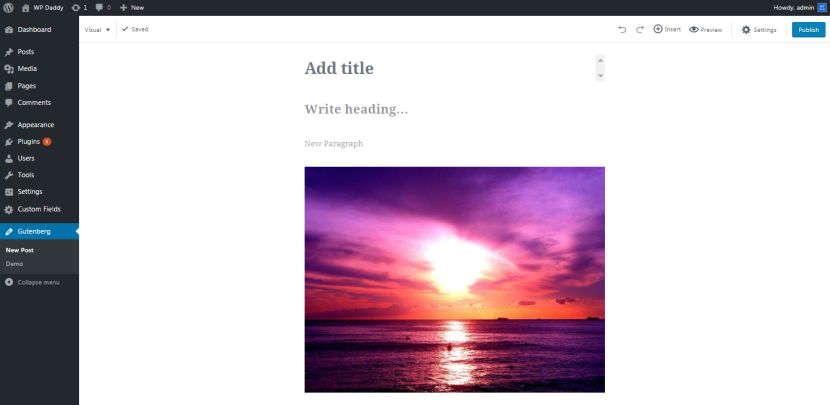Viewport: 830px width, 405px height.
Task: Open the updates icon in admin bar
Action: click(x=79, y=7)
